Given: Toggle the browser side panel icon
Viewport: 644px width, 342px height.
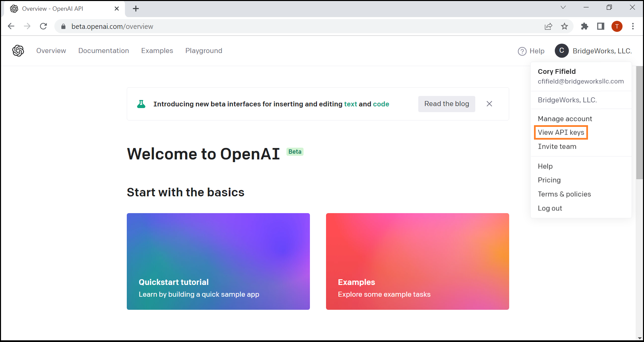Looking at the screenshot, I should click(x=601, y=26).
